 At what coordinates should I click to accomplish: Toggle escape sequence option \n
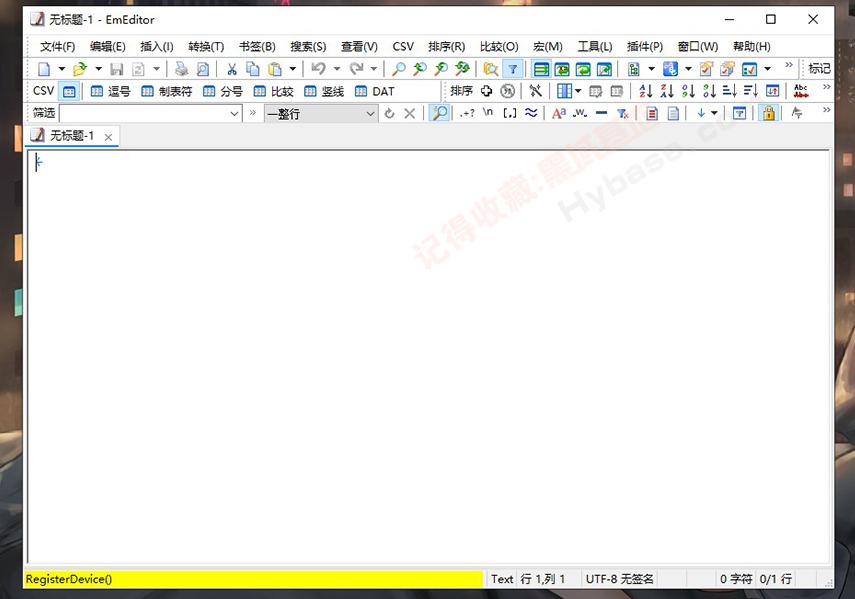click(x=488, y=113)
